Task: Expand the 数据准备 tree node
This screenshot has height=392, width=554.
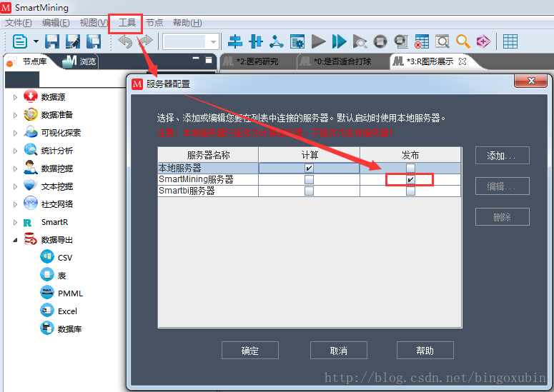Action: [15, 115]
